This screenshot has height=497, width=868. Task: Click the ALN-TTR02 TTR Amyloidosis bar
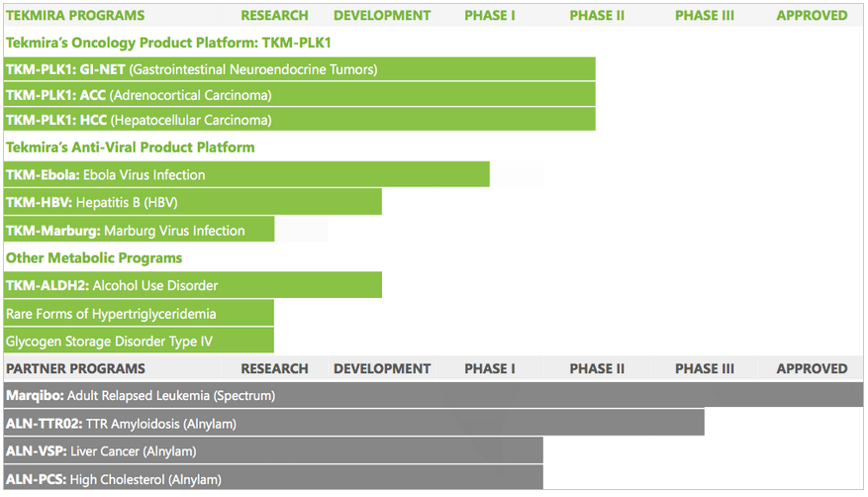coord(354,423)
